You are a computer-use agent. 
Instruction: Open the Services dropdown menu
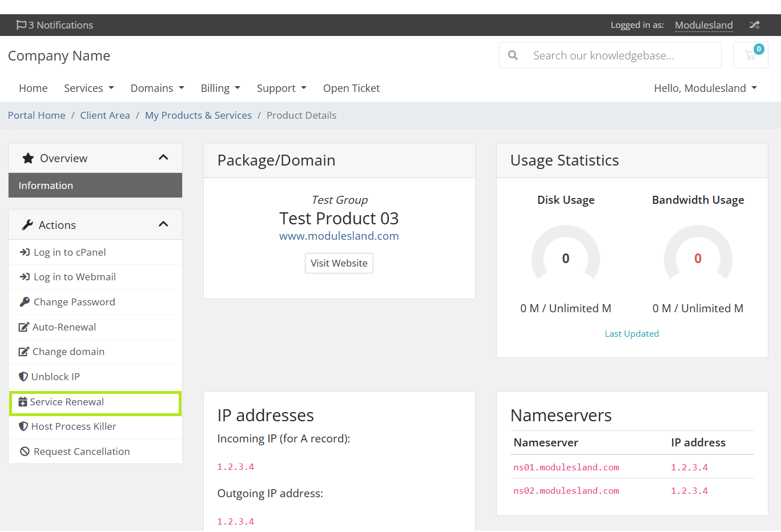pyautogui.click(x=89, y=88)
